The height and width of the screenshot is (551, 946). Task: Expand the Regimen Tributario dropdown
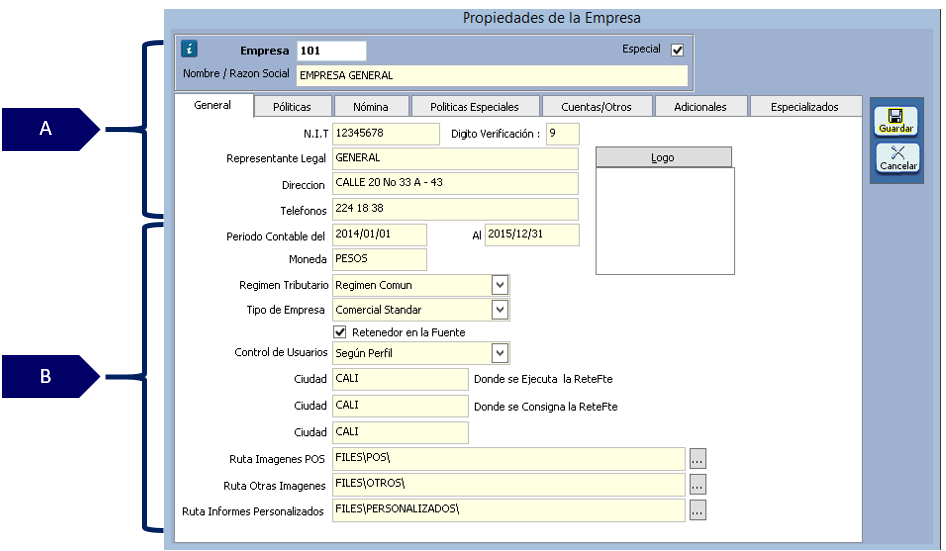tap(500, 285)
